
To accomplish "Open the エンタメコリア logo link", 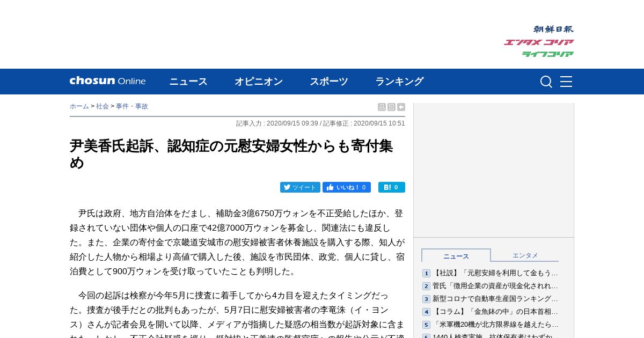I will click(539, 42).
